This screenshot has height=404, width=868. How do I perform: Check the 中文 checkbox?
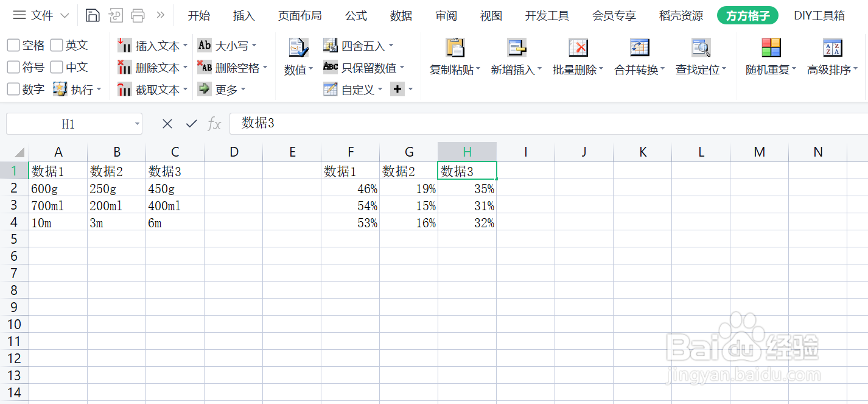(56, 67)
